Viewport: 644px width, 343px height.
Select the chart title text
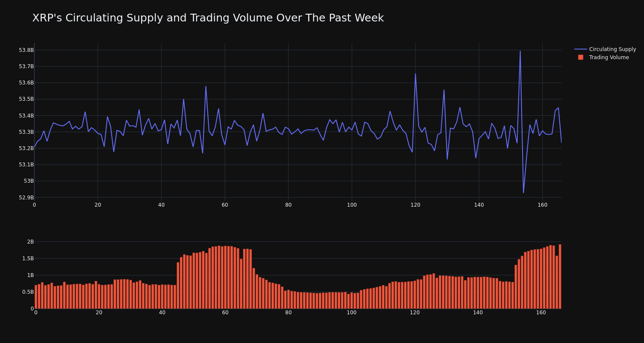(x=208, y=18)
